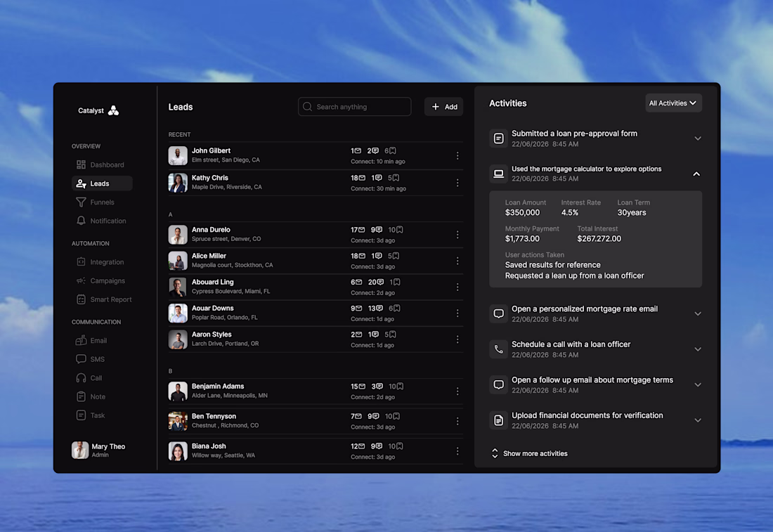Open Alice Miller's three-dot options menu
Image resolution: width=773 pixels, height=532 pixels.
[457, 261]
